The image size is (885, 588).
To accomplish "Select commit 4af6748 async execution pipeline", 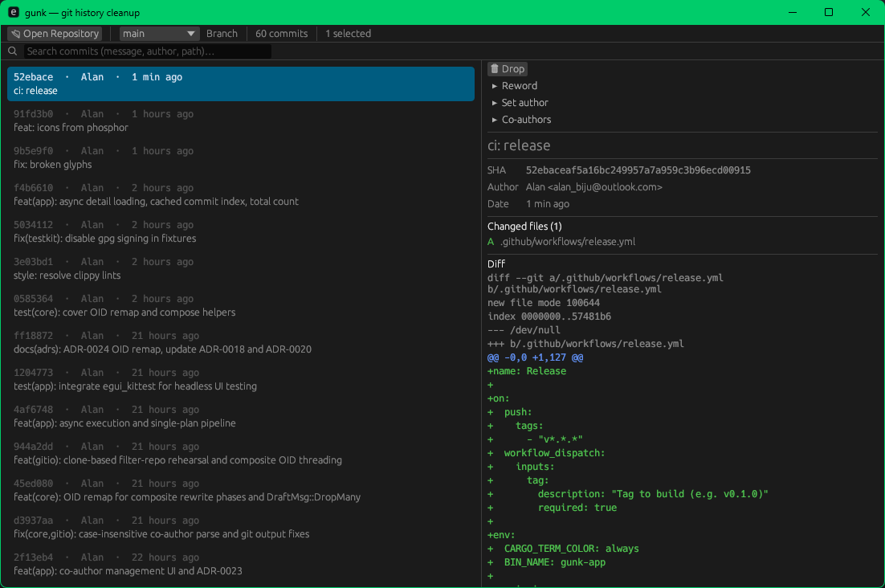I will (x=241, y=416).
